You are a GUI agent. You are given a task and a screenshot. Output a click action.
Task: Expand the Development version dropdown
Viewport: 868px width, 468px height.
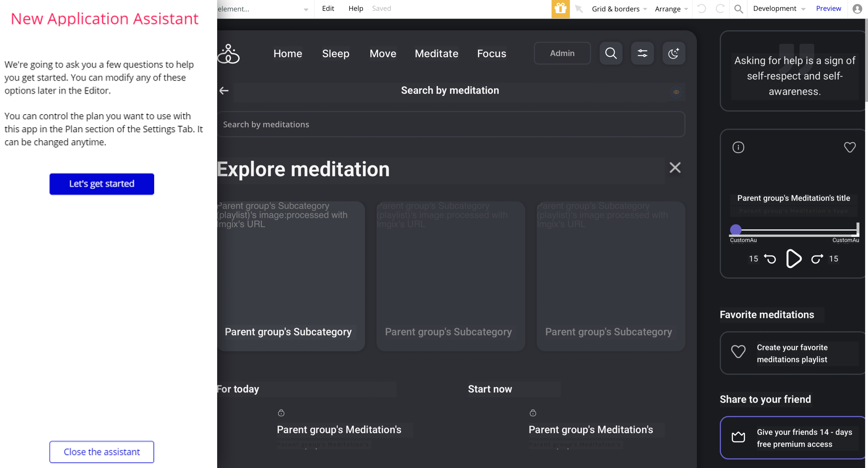[779, 9]
